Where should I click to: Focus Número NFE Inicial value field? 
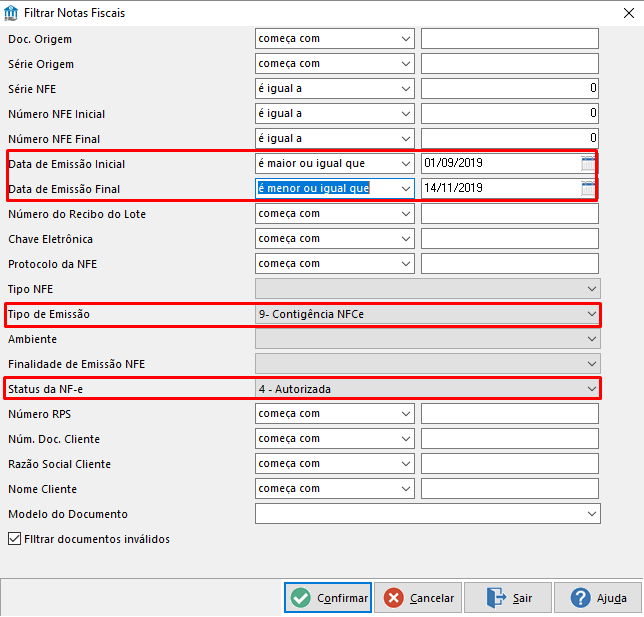(x=510, y=114)
